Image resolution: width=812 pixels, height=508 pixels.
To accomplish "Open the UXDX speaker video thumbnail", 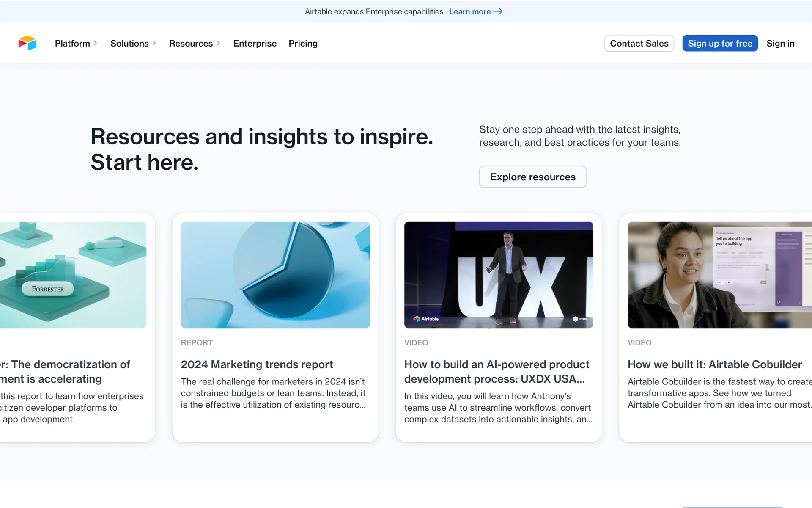I will [x=498, y=275].
